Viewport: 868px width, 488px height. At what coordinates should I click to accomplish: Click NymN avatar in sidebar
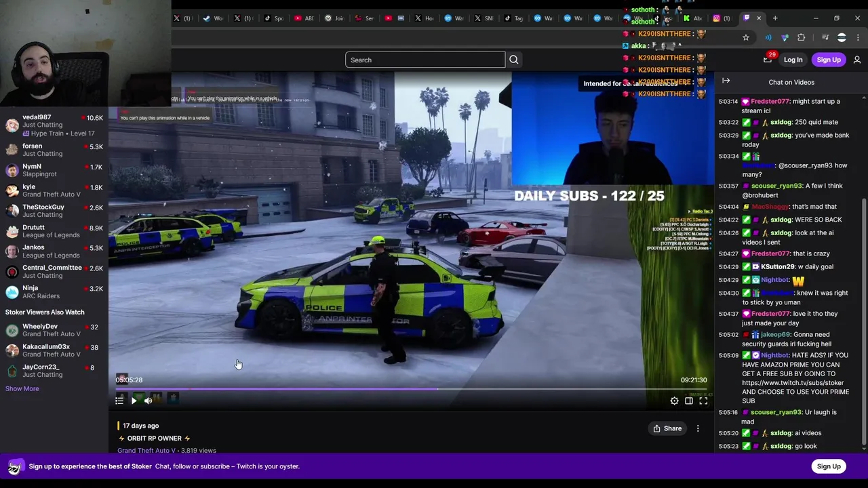point(12,170)
